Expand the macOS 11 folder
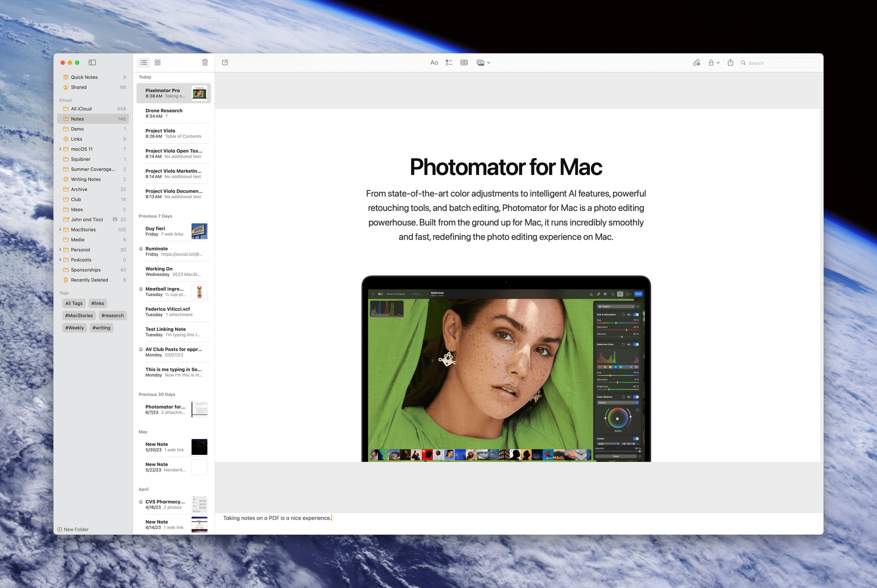877x588 pixels. click(60, 149)
